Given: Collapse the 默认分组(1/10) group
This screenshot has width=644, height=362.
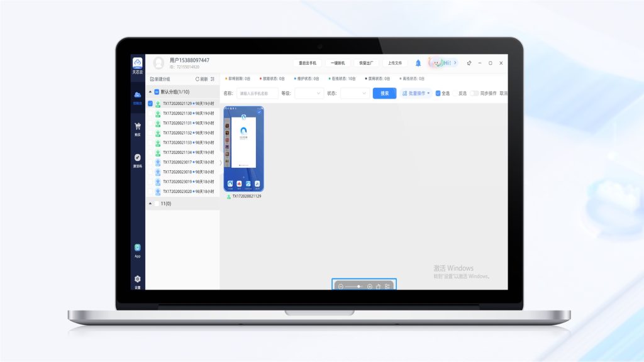Looking at the screenshot, I should pyautogui.click(x=150, y=92).
